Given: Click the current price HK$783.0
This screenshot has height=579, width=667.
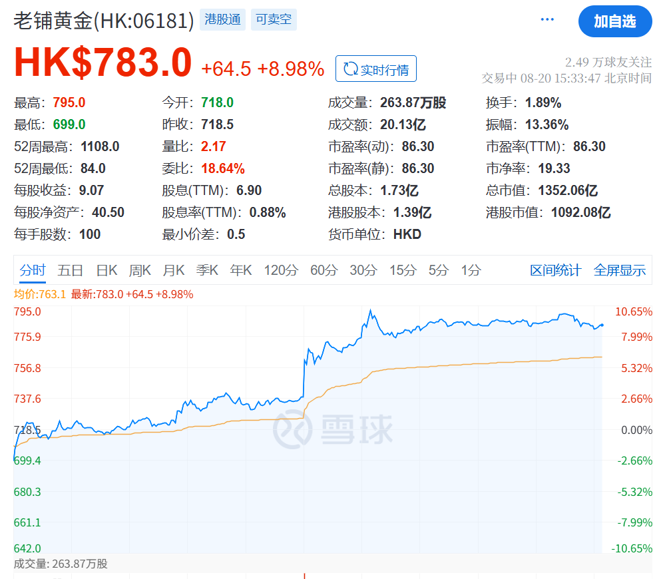Looking at the screenshot, I should click(103, 62).
